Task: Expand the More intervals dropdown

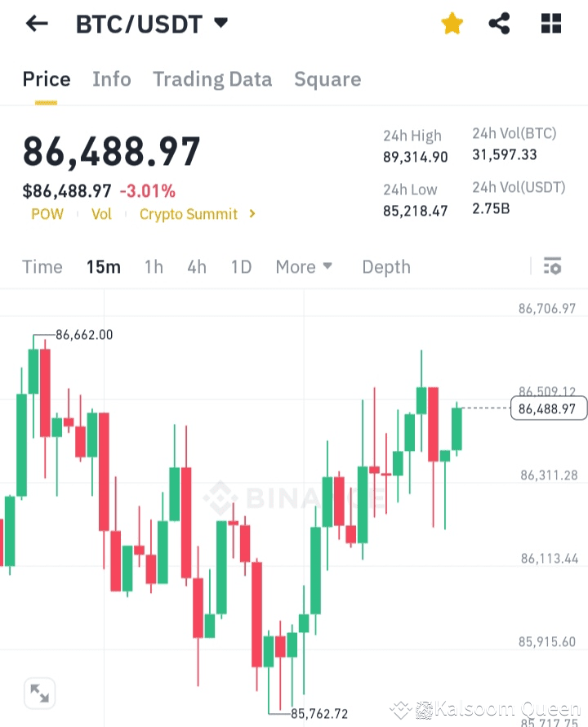Action: coord(304,267)
